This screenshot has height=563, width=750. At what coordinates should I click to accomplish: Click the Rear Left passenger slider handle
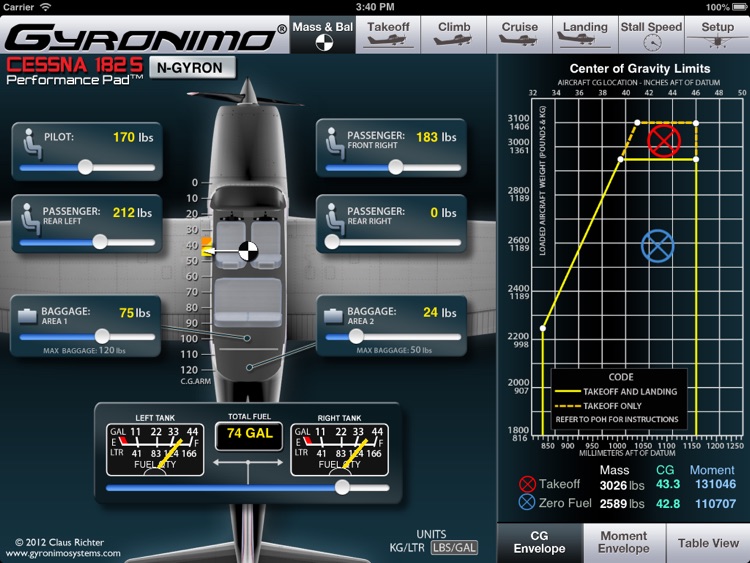tap(99, 242)
